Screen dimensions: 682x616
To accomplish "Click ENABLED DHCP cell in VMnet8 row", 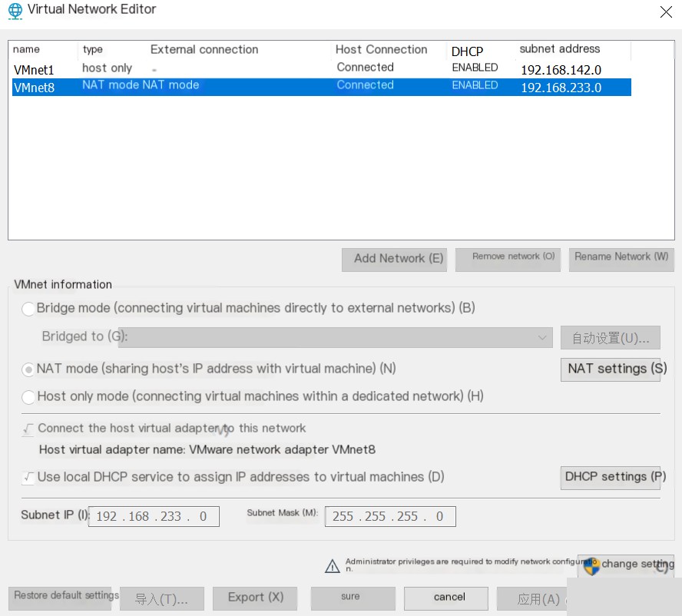I will tap(475, 84).
